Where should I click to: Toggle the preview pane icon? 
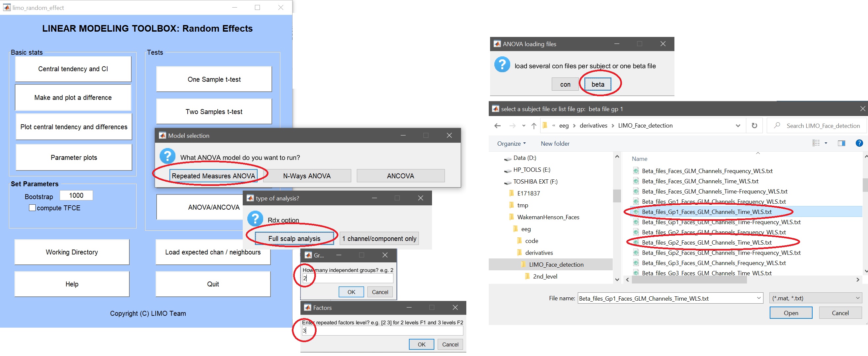point(841,143)
